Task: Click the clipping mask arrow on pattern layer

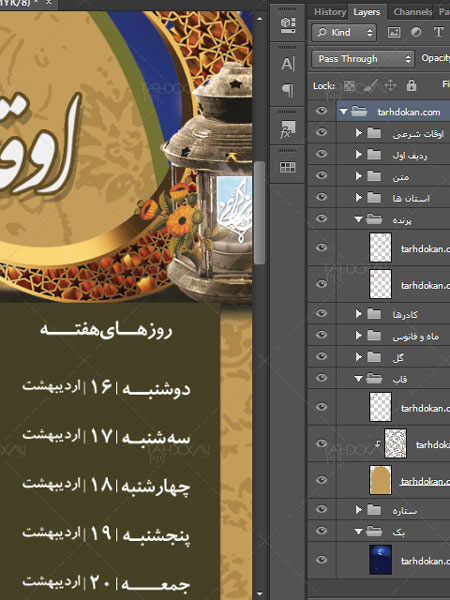Action: (378, 444)
